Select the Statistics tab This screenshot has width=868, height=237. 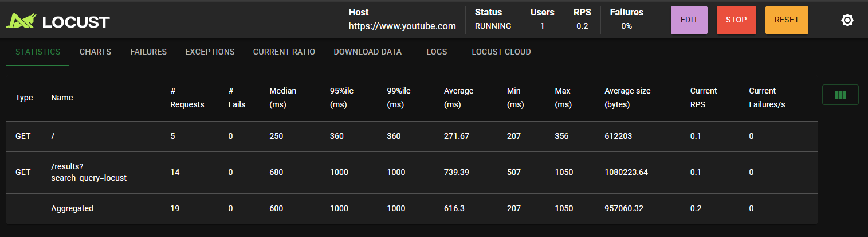click(38, 52)
